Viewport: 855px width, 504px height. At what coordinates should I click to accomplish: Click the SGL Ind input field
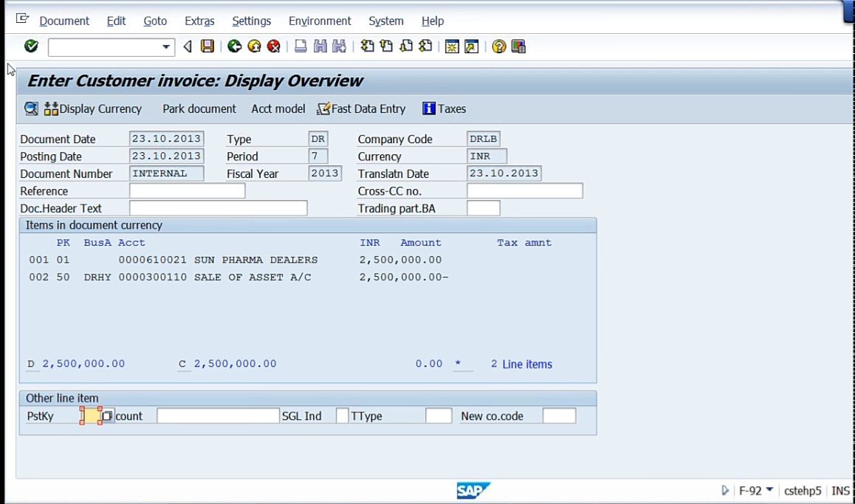[342, 415]
